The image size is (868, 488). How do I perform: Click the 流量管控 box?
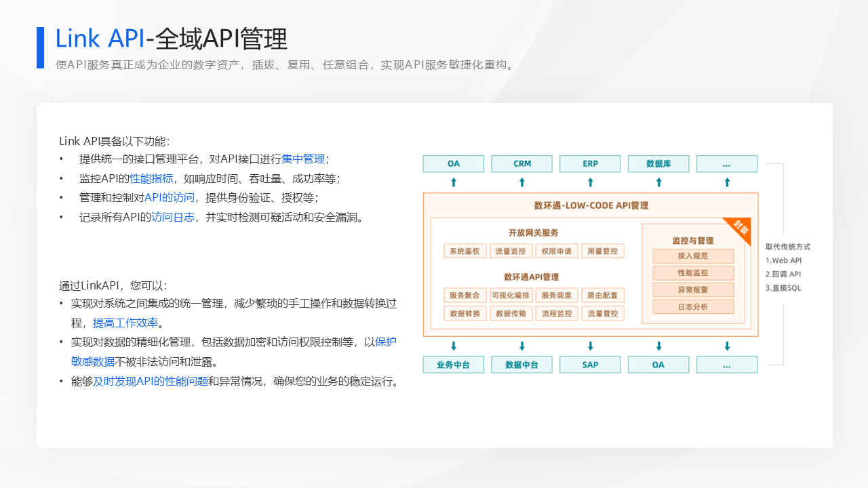603,314
